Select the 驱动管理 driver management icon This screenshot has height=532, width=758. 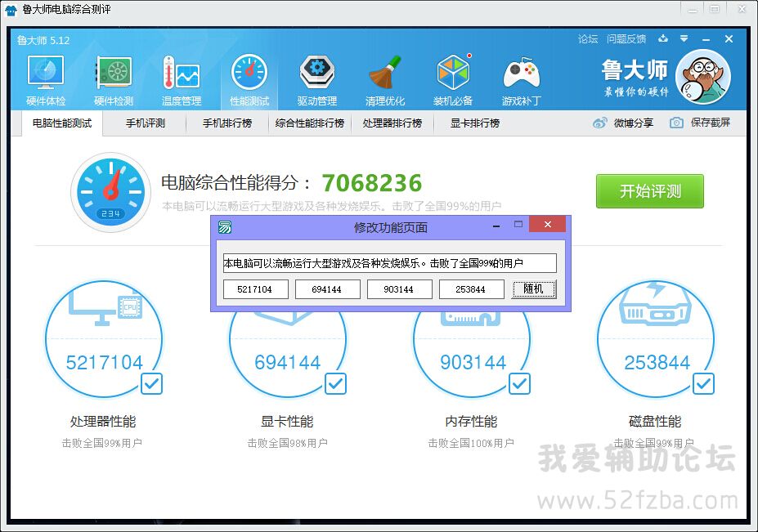[316, 74]
